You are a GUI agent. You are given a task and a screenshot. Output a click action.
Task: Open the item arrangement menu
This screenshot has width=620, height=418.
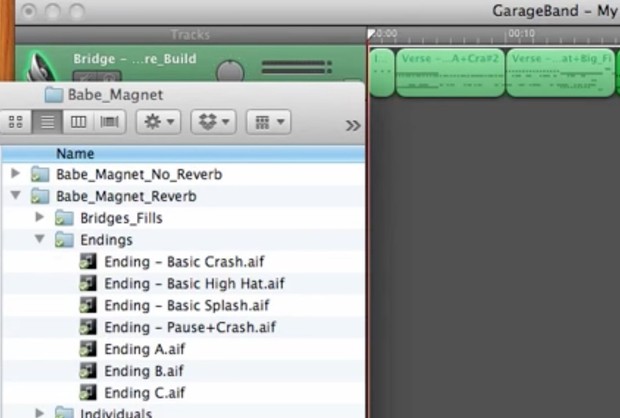click(269, 122)
